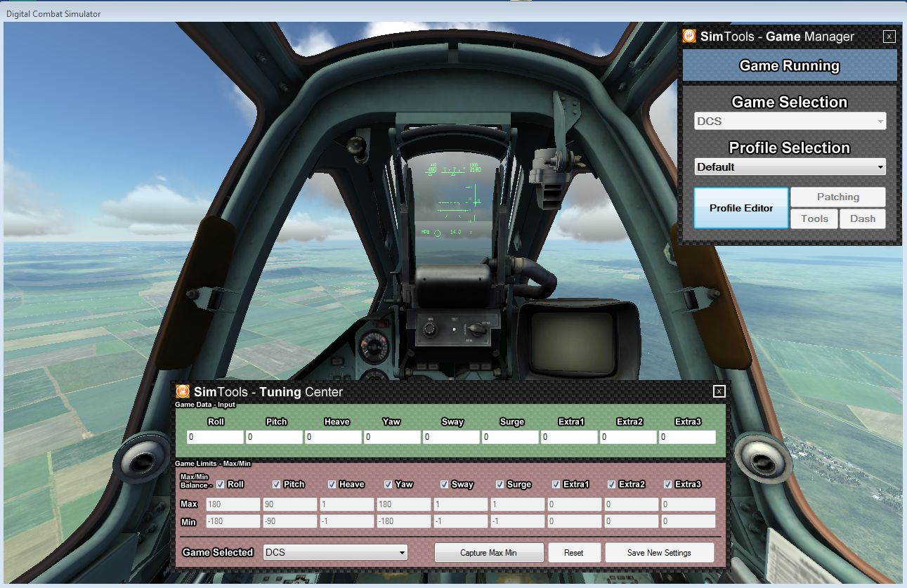Toggle the Pitch balance checkbox
The height and width of the screenshot is (588, 907).
point(277,484)
